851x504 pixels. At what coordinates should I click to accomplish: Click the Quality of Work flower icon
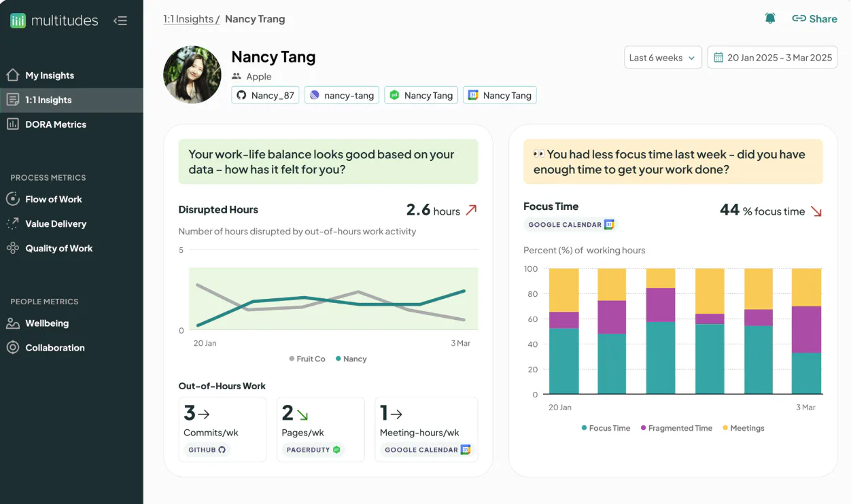click(12, 248)
